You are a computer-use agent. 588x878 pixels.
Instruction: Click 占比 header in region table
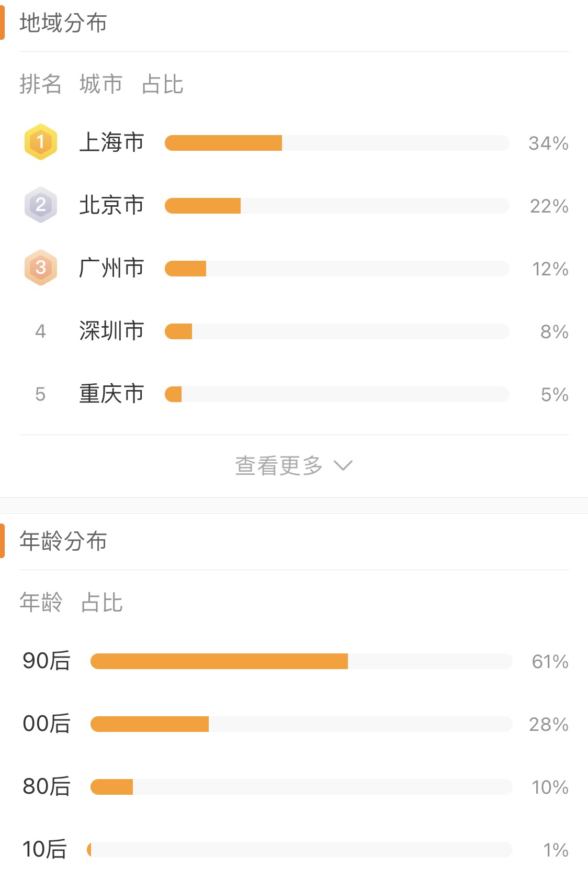point(163,84)
